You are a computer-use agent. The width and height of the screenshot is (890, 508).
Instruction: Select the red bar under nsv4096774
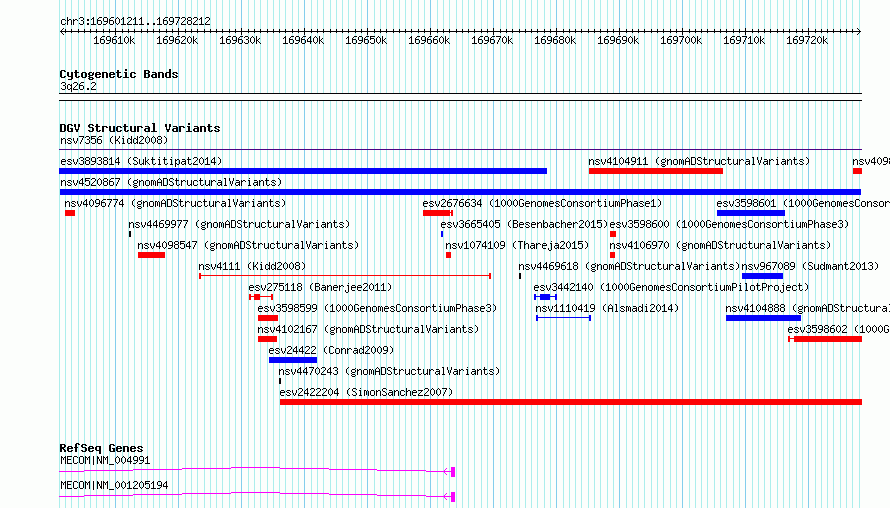pos(70,213)
